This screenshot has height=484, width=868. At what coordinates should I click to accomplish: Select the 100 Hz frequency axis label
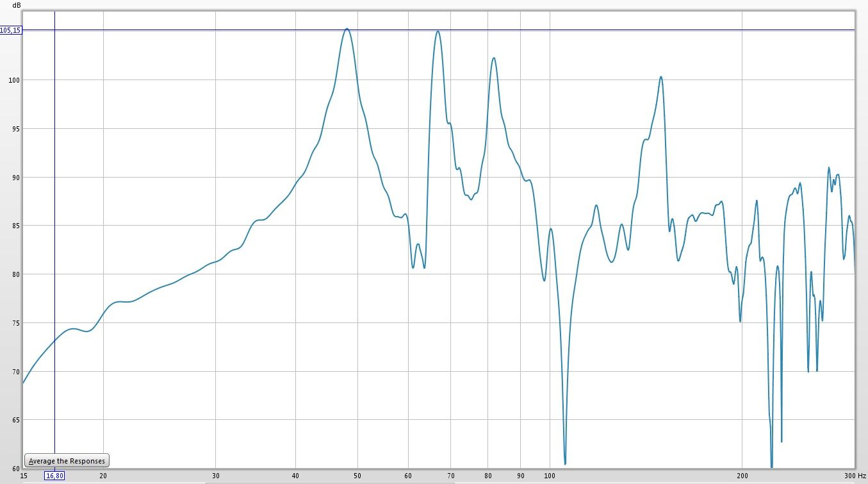point(549,476)
